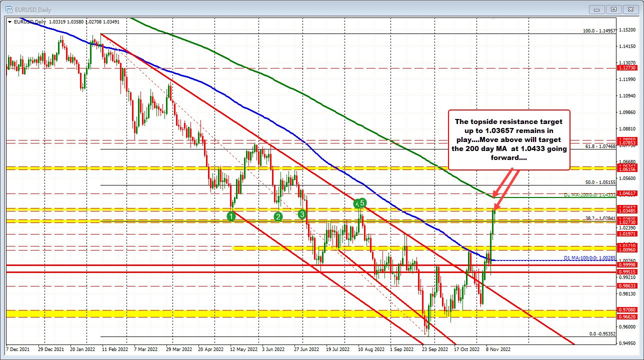Click the 0.94950 price scale value

[626, 343]
